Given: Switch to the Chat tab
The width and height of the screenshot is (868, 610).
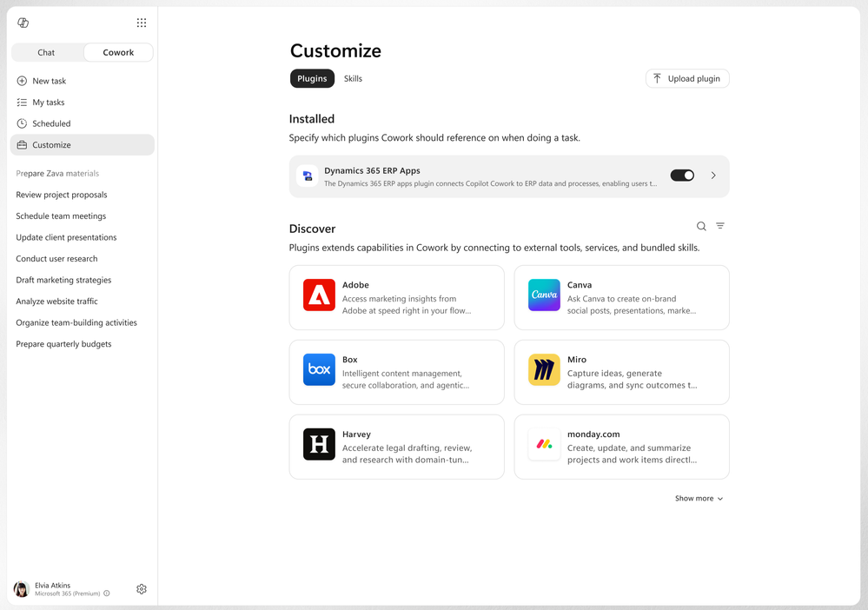Looking at the screenshot, I should tap(47, 53).
